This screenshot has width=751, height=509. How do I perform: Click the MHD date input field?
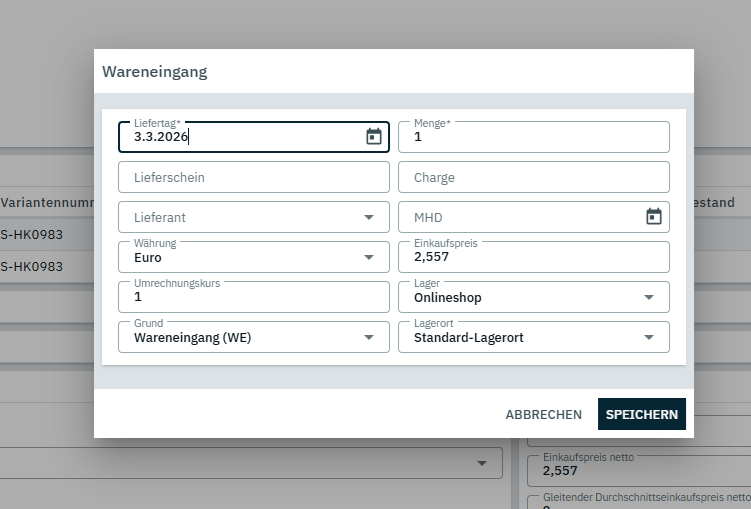520,217
